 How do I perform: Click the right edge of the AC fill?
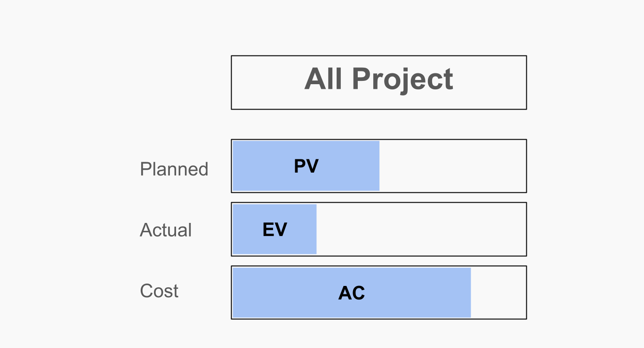tap(470, 293)
